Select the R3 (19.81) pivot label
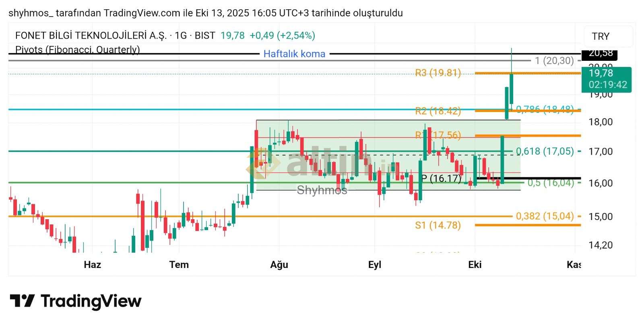The width and height of the screenshot is (644, 326). point(438,73)
